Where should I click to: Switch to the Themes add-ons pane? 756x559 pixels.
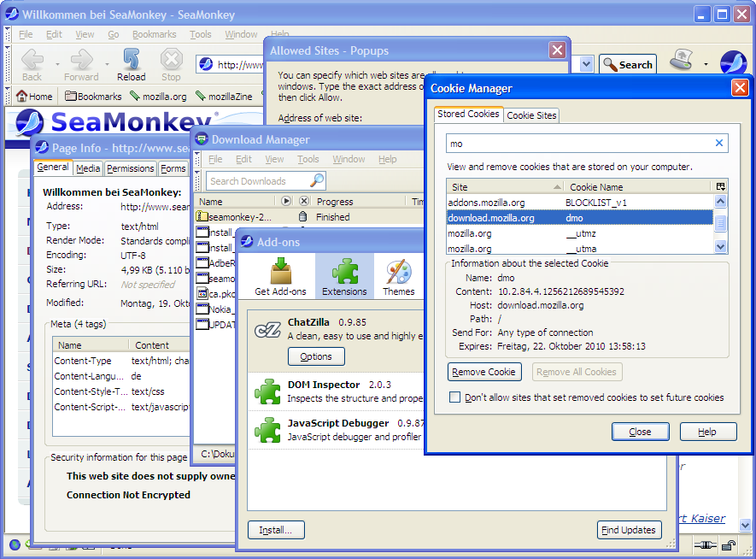(398, 277)
